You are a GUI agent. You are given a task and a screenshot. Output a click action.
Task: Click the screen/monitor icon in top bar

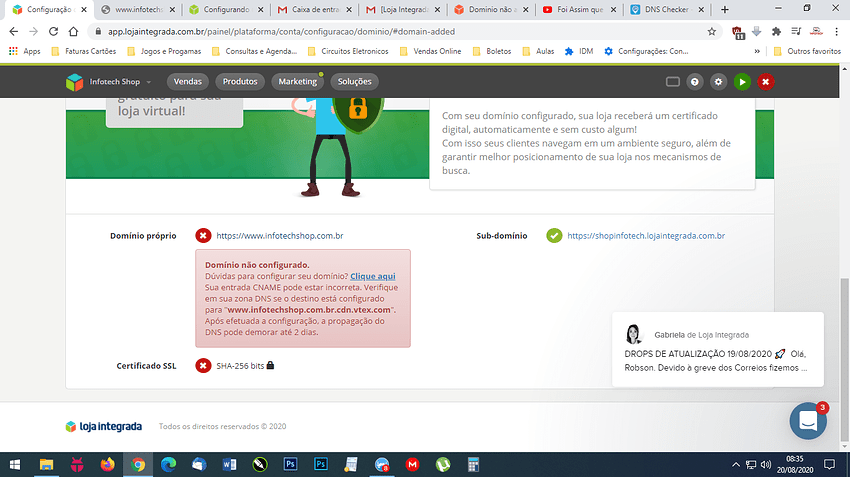pos(673,82)
